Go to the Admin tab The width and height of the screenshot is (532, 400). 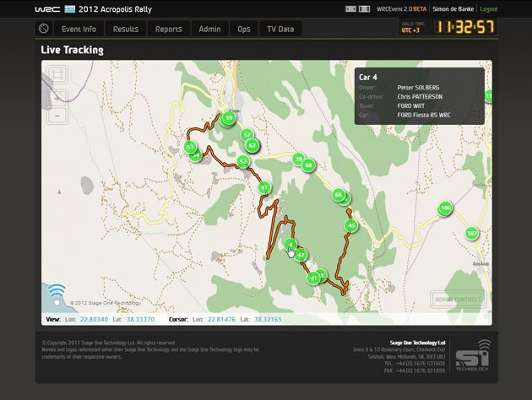click(x=209, y=29)
